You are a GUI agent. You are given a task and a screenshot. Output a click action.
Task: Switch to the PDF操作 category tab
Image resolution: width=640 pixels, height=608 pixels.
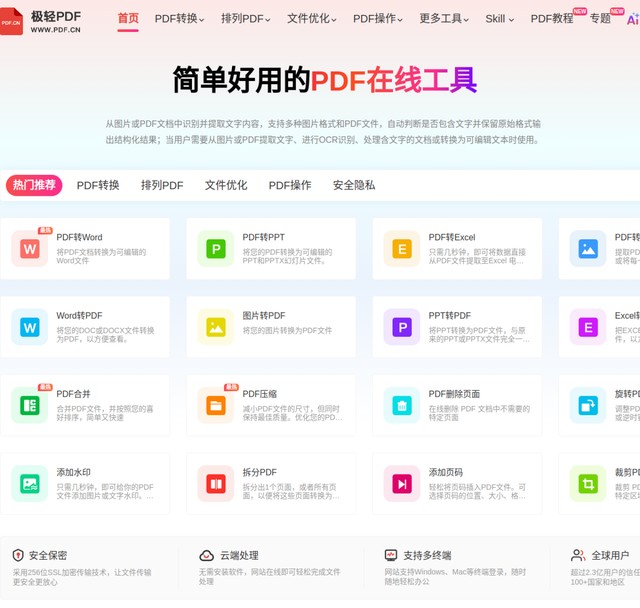(290, 185)
